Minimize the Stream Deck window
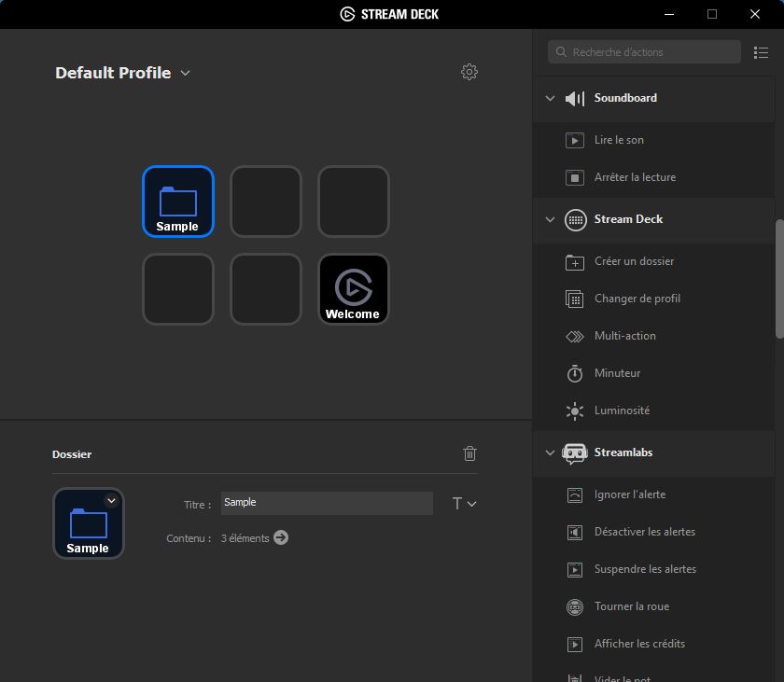This screenshot has width=784, height=682. [x=669, y=14]
